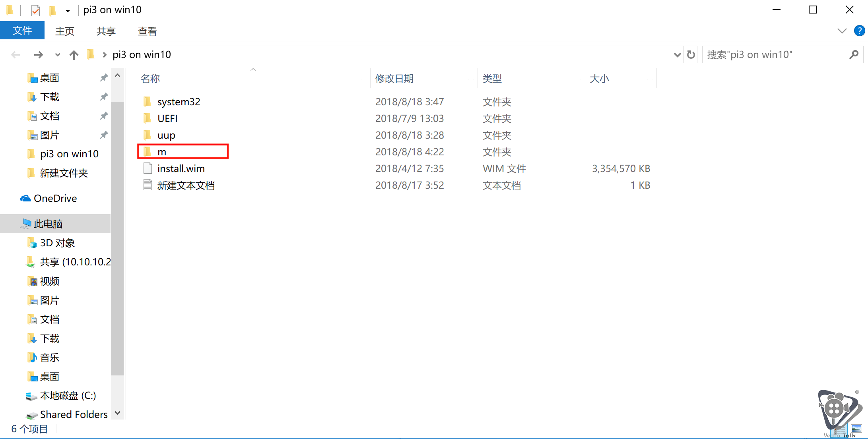Select the 新建文本文档 text file
The image size is (868, 439).
(186, 185)
